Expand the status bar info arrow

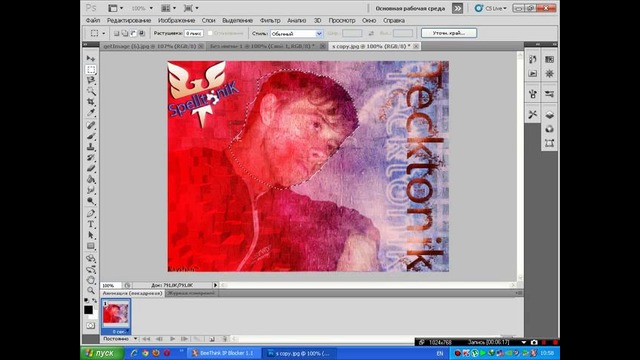216,285
